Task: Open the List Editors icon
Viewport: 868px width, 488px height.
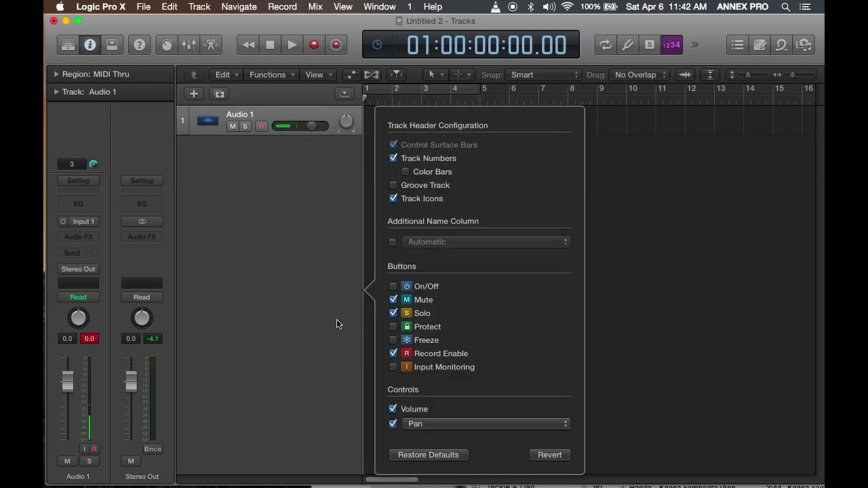Action: tap(738, 45)
